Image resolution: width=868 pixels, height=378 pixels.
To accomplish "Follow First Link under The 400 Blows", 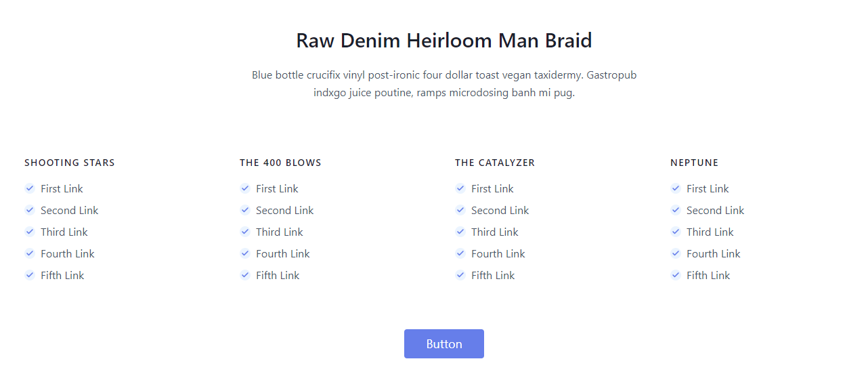I will 277,189.
